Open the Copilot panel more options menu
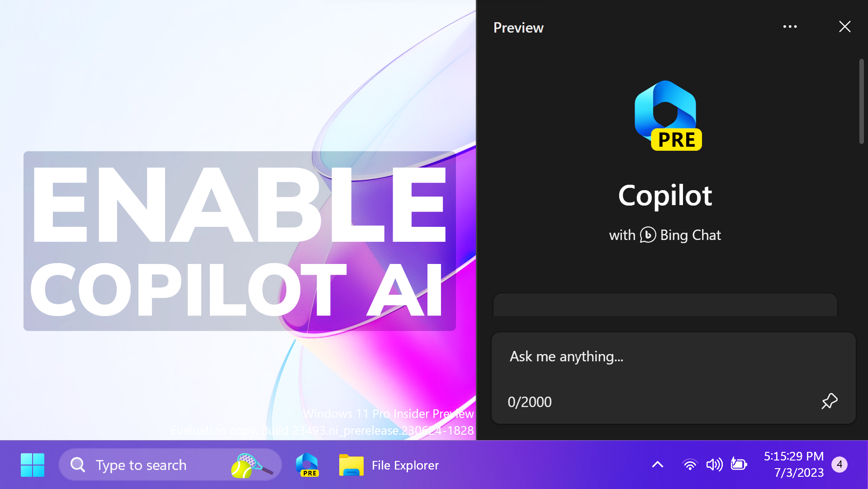This screenshot has height=489, width=868. (x=790, y=27)
